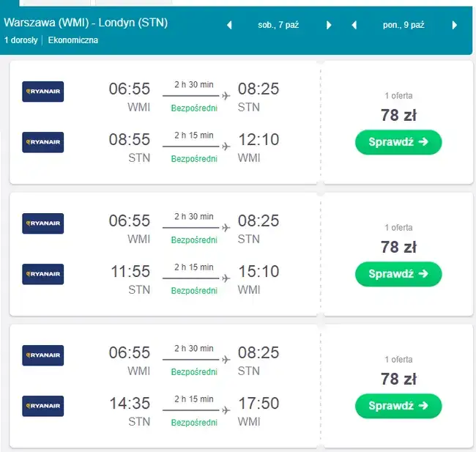Viewport: 476px width, 452px height.
Task: Select the pon., 9 paź return date
Action: [x=404, y=25]
